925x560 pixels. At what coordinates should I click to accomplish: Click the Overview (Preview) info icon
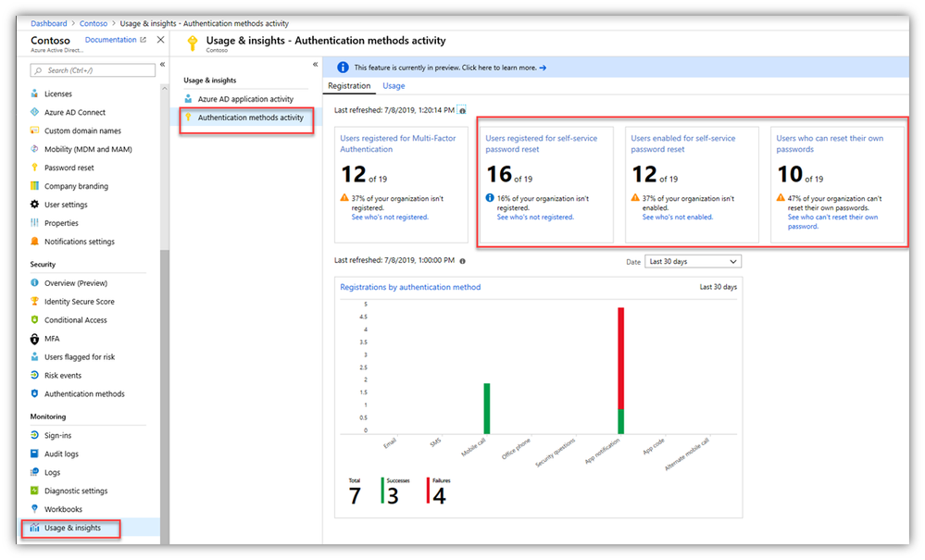pos(34,282)
